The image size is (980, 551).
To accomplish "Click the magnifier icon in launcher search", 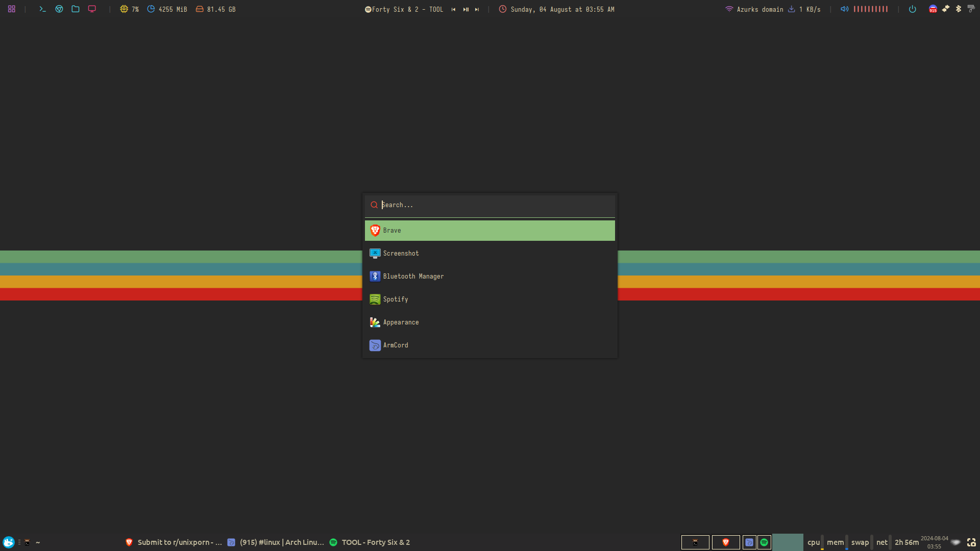I will click(x=374, y=205).
